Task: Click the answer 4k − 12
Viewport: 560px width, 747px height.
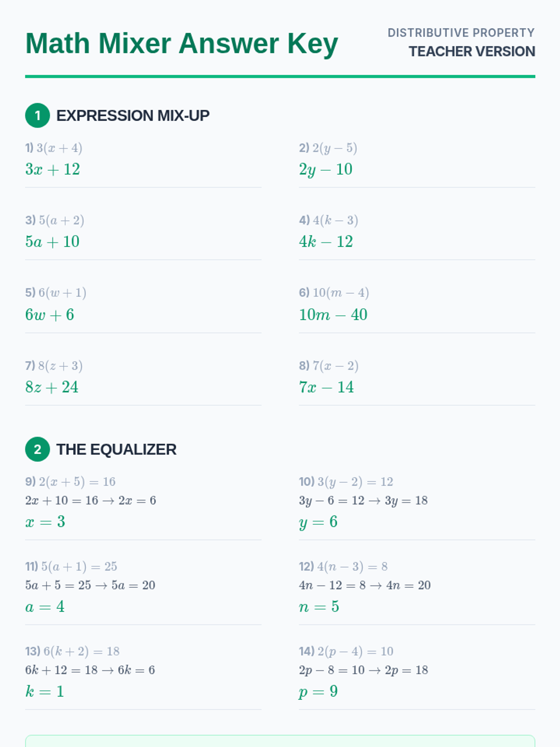Action: pos(326,241)
